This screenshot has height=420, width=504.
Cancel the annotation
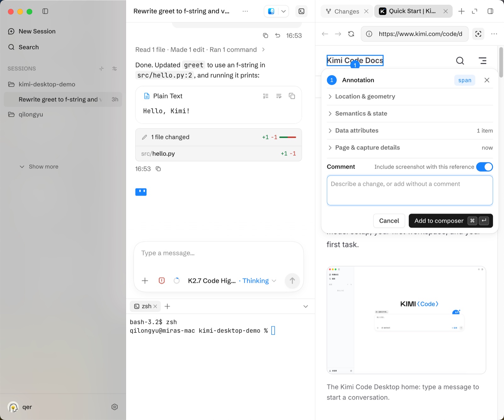point(389,221)
